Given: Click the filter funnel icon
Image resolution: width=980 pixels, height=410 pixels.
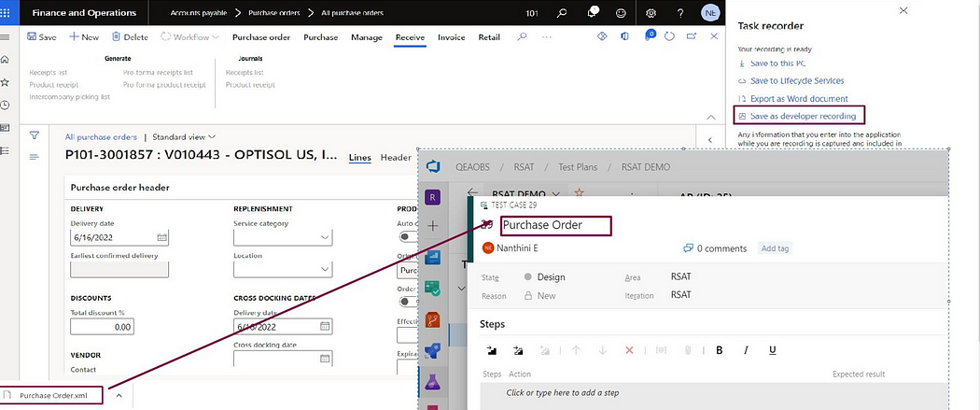Looking at the screenshot, I should coord(35,135).
